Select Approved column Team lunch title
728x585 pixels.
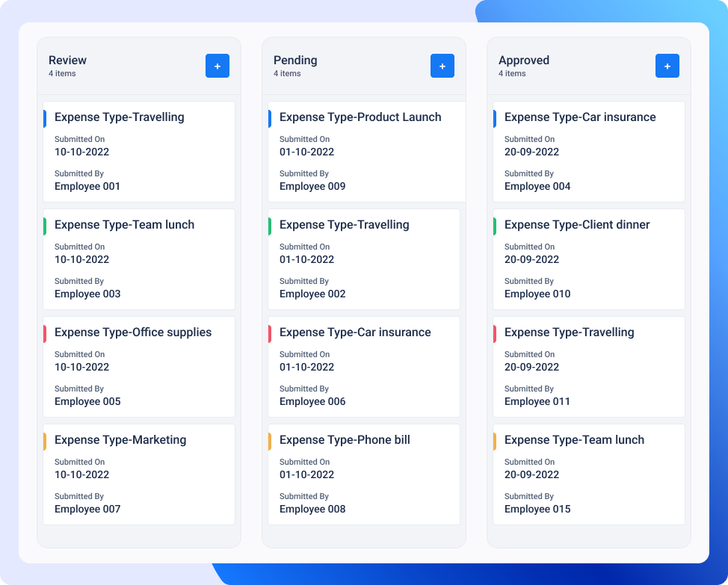[x=574, y=440]
